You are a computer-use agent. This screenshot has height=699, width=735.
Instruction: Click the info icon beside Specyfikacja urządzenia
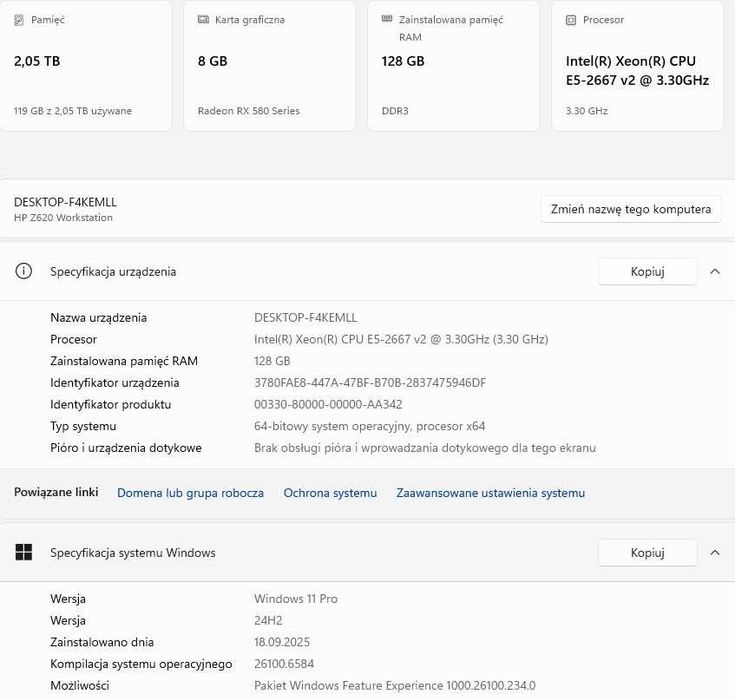(25, 271)
